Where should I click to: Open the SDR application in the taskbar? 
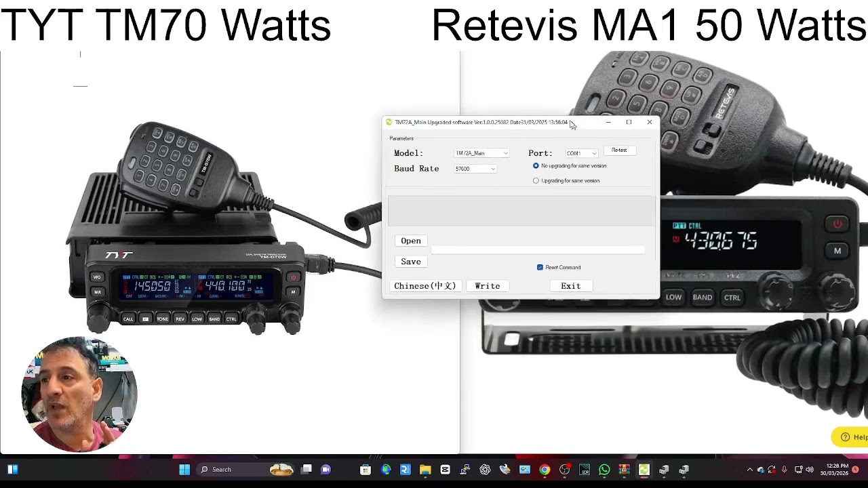[585, 469]
